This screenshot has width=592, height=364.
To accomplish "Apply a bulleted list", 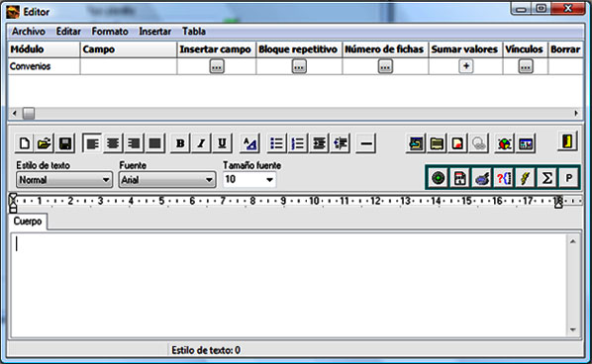I will click(277, 143).
